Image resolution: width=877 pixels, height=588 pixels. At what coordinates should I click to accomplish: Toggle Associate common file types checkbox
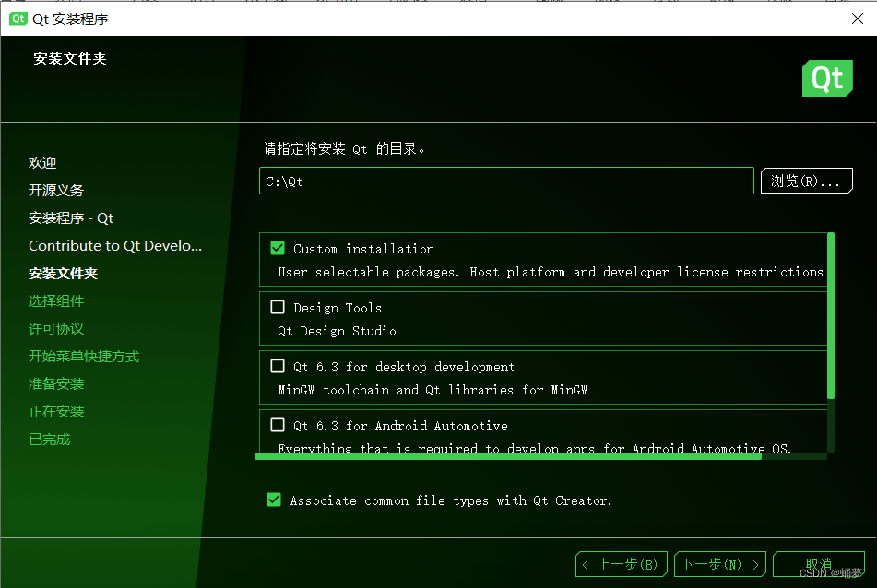[274, 500]
